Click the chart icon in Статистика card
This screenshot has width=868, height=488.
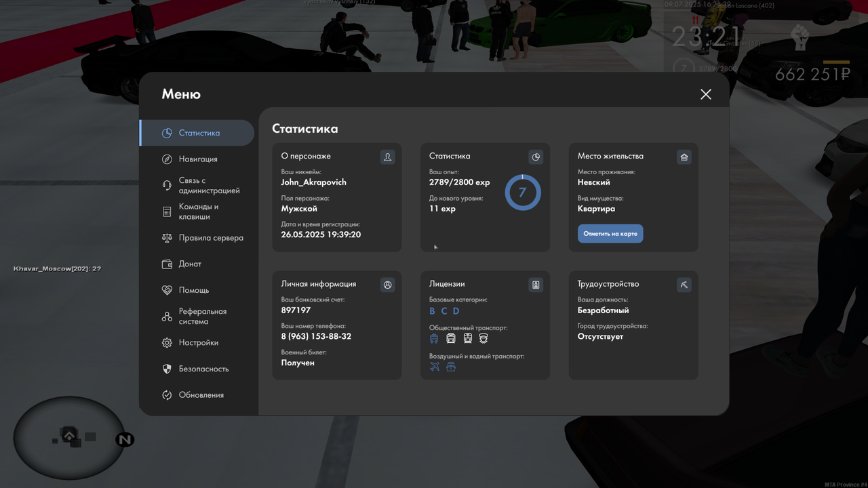(x=536, y=157)
